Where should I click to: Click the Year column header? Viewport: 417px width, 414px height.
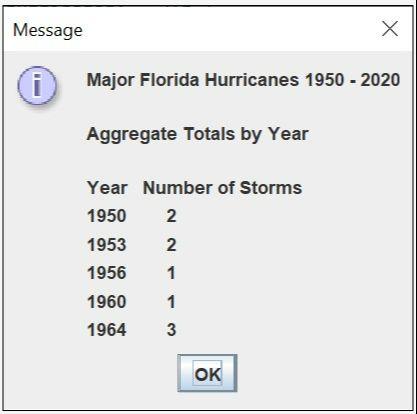point(107,188)
